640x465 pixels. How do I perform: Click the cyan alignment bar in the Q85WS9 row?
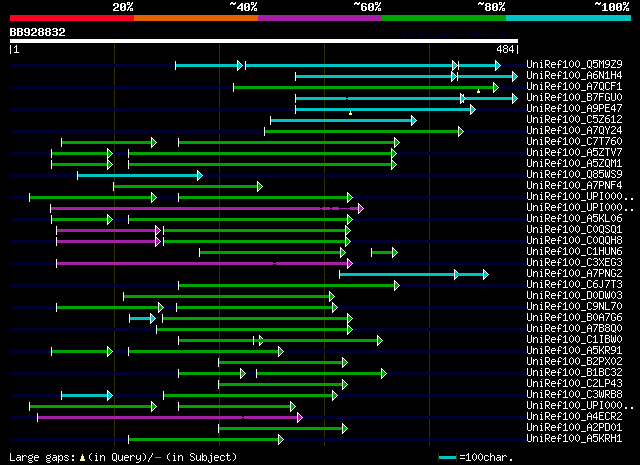pyautogui.click(x=140, y=176)
